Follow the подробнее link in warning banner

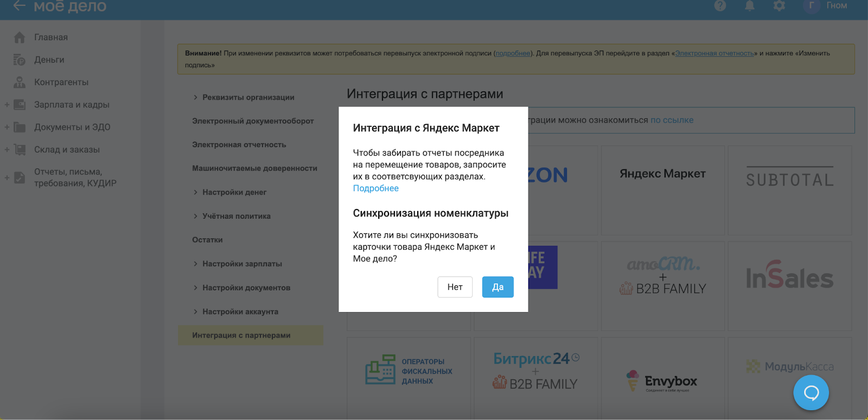(x=513, y=53)
